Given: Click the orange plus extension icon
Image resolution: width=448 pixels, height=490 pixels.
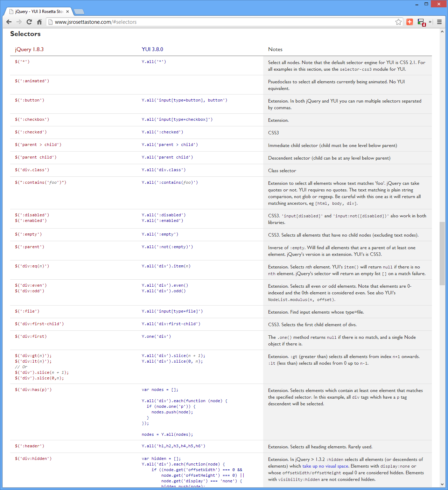Looking at the screenshot, I should [409, 22].
